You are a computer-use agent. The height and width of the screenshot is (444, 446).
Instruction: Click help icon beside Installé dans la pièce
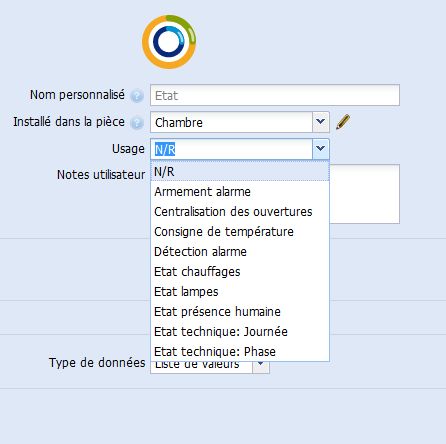tap(137, 123)
